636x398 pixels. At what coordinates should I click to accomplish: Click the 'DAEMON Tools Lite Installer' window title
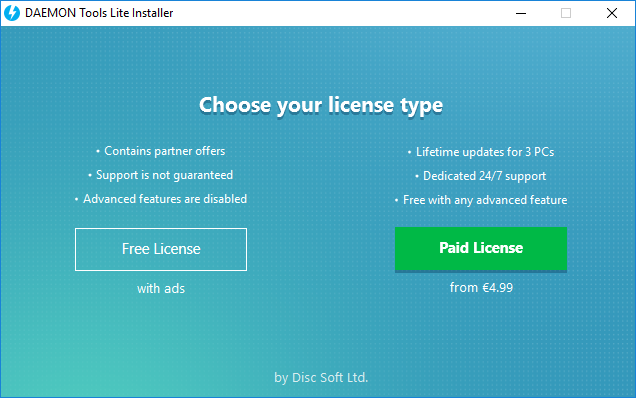click(99, 13)
